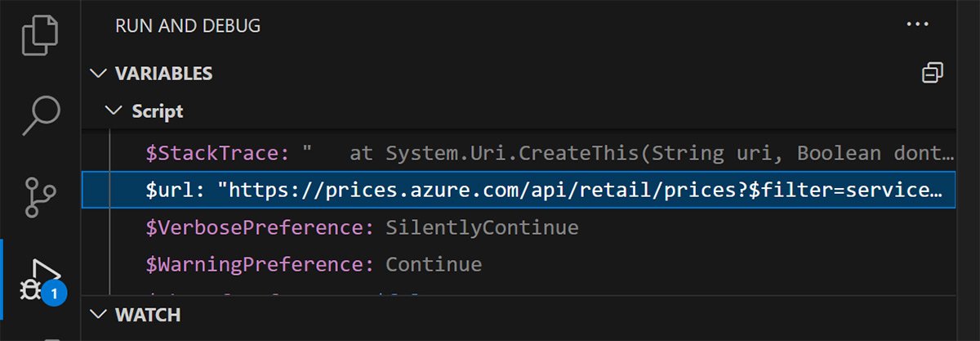Click the VARIABLES section header label
The width and height of the screenshot is (980, 341).
164,74
